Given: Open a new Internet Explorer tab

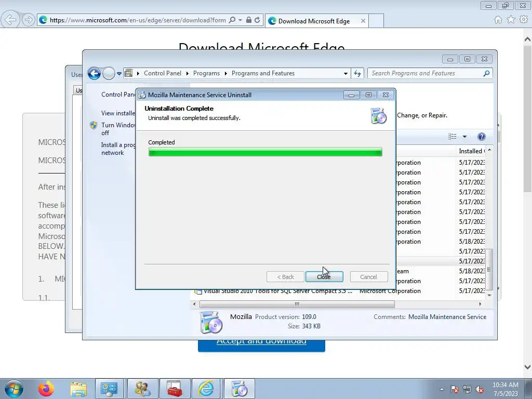Looking at the screenshot, I should click(x=376, y=21).
